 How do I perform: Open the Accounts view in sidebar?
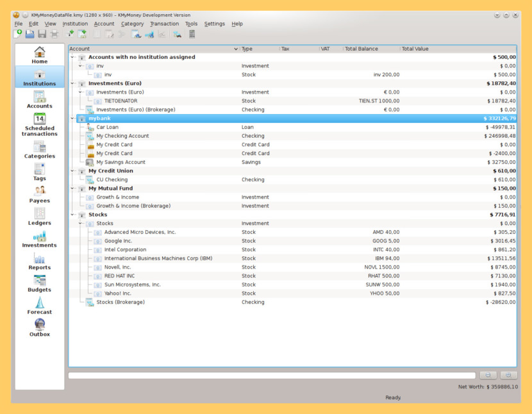[40, 100]
